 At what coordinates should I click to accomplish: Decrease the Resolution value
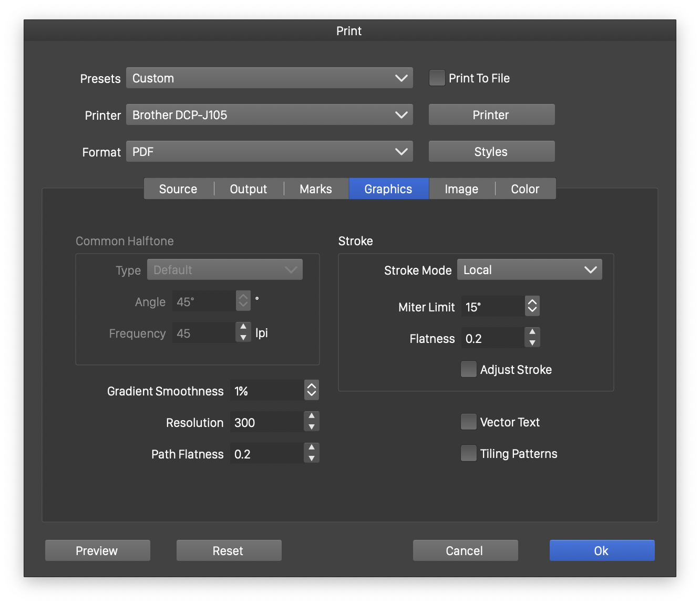312,427
